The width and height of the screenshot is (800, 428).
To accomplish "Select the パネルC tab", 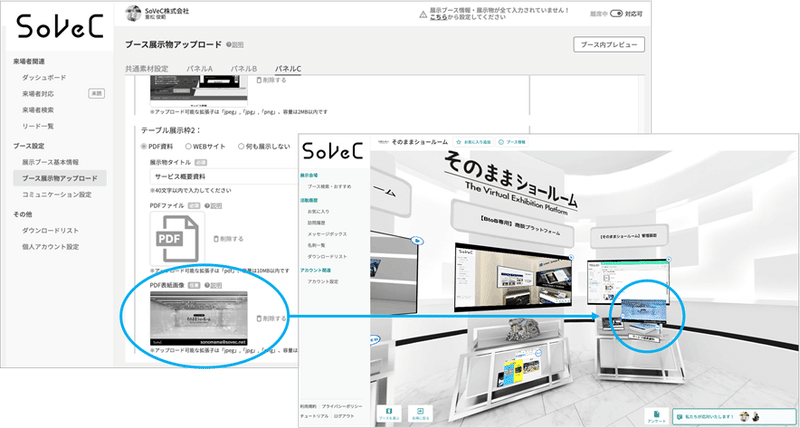I will click(x=288, y=69).
